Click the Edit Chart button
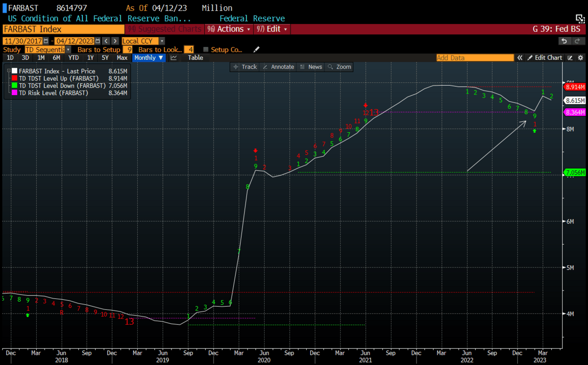Image resolution: width=588 pixels, height=365 pixels. point(544,58)
